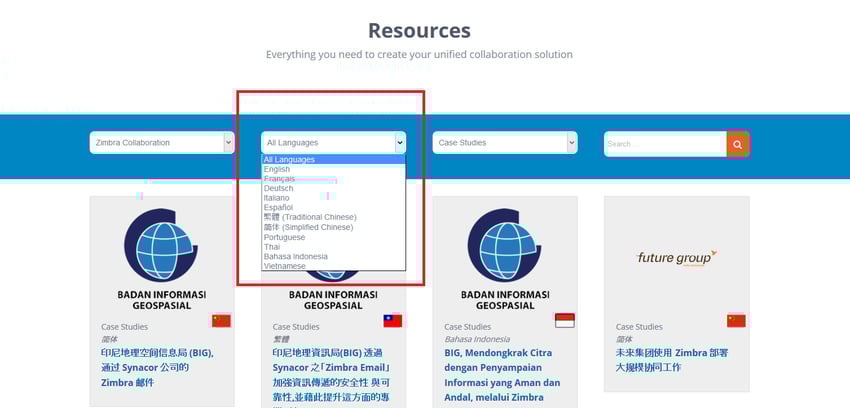Choose Traditional Chinese language option

[x=333, y=217]
